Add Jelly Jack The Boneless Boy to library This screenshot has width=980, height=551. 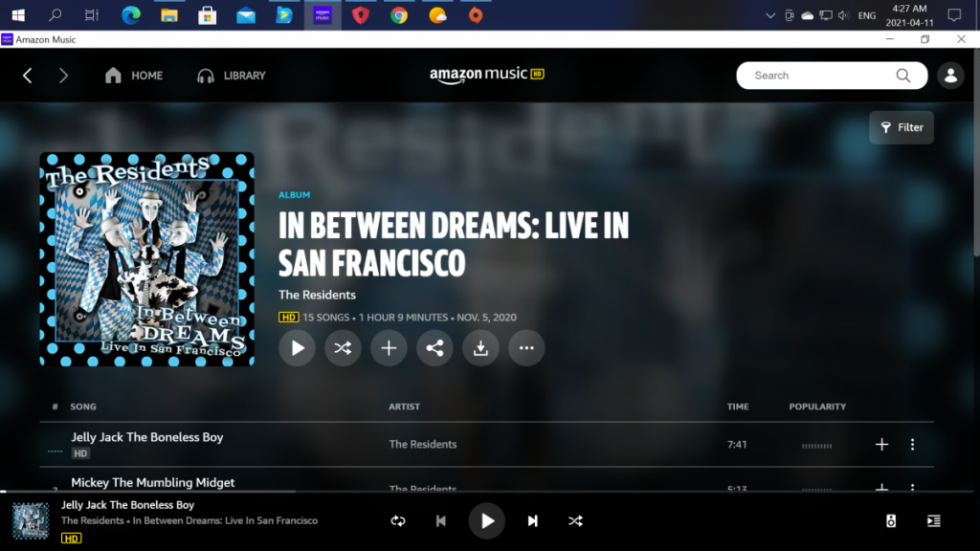[x=881, y=444]
